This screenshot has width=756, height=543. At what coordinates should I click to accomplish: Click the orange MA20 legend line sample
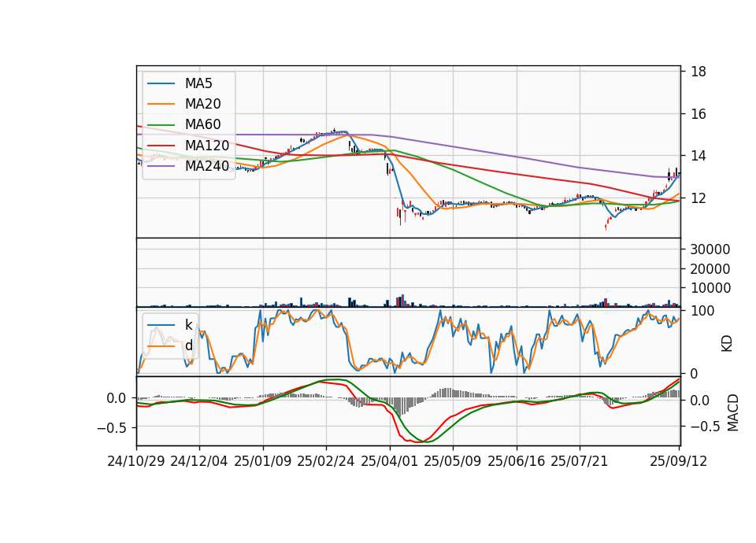(x=161, y=104)
